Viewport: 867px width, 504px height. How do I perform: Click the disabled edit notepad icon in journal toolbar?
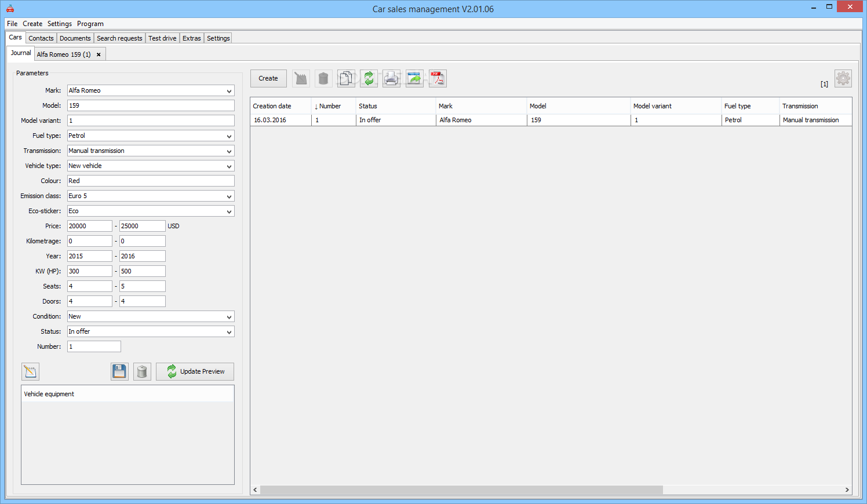301,78
